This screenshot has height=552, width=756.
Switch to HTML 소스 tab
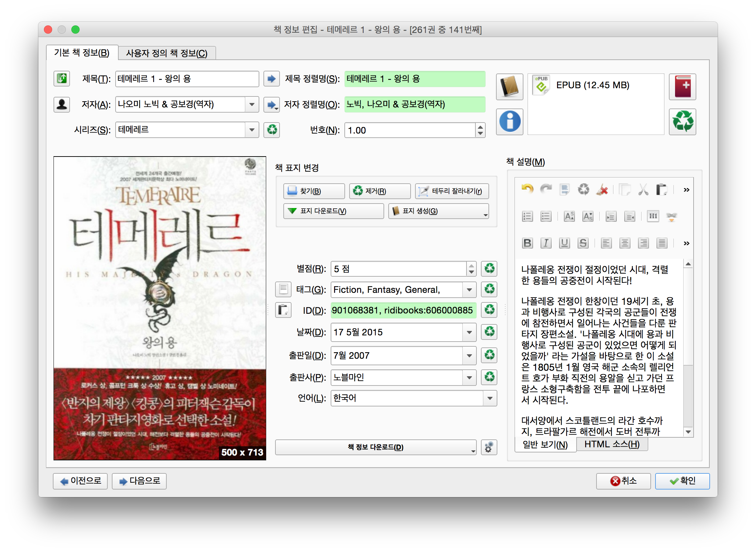point(612,444)
